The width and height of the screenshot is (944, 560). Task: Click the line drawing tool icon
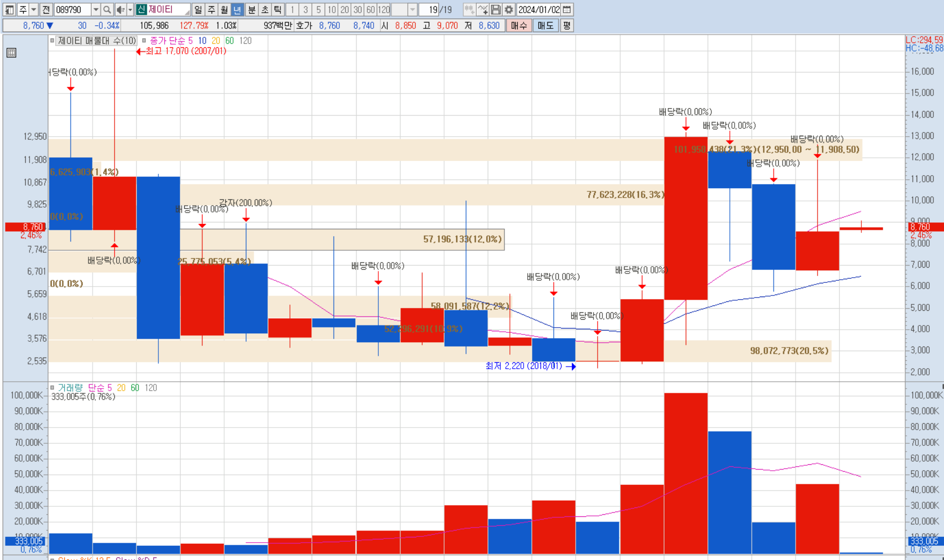(483, 9)
